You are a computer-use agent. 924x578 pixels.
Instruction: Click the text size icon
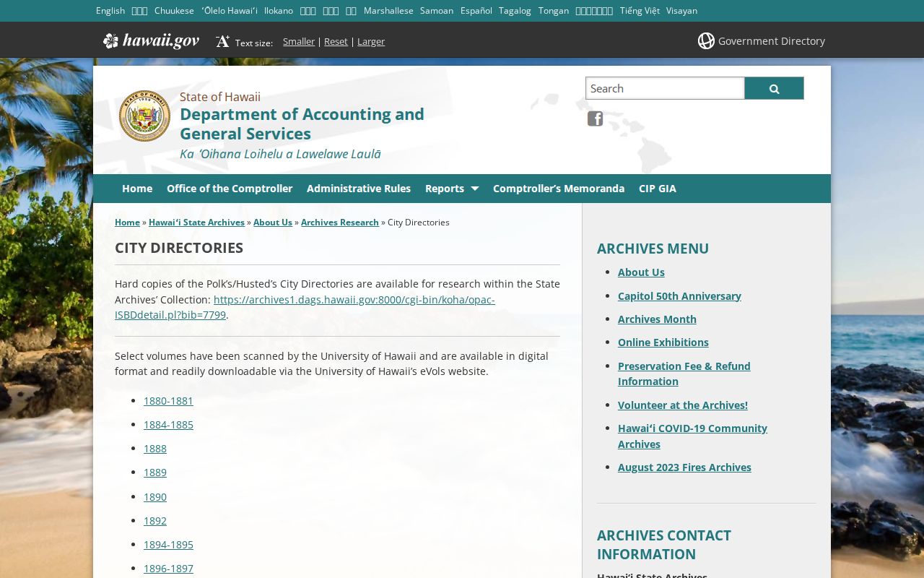point(222,41)
